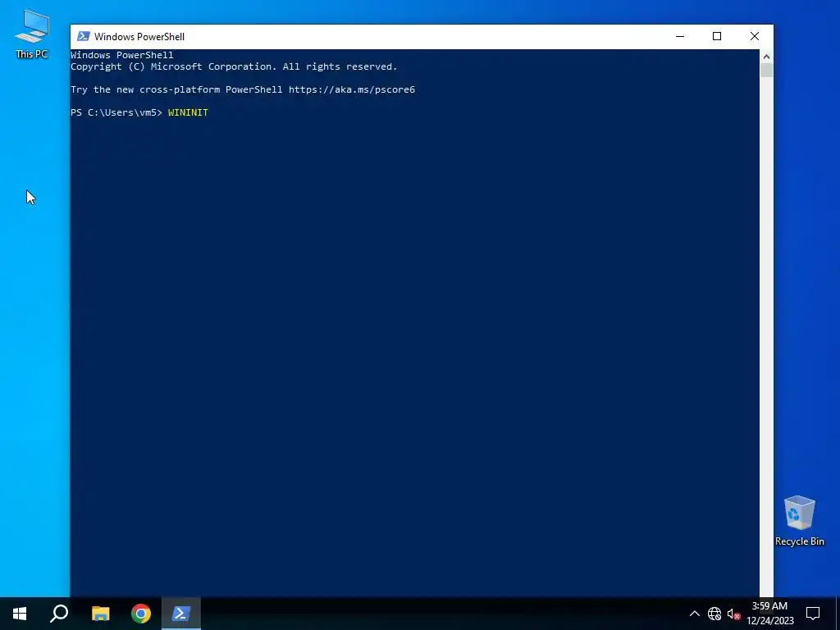Show hidden tray icons chevron
The height and width of the screenshot is (630, 840).
click(694, 614)
